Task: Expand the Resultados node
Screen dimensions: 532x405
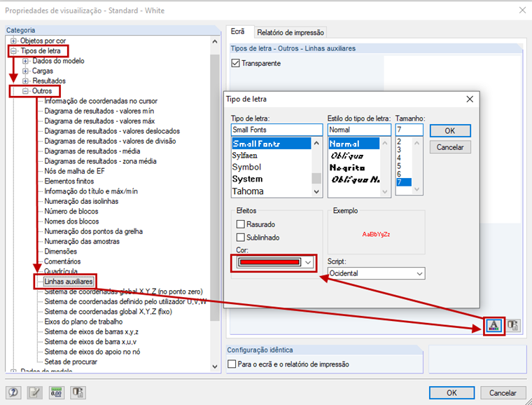Action: [x=25, y=81]
